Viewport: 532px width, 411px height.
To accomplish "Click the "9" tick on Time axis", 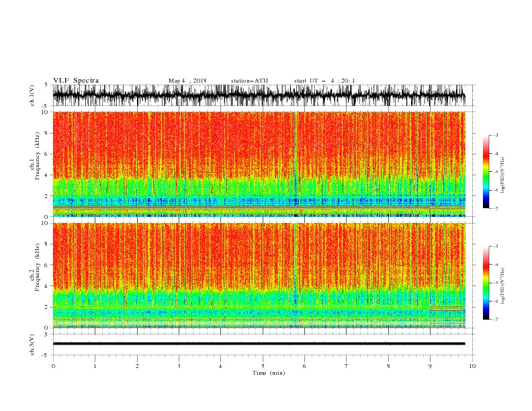I will pos(430,366).
